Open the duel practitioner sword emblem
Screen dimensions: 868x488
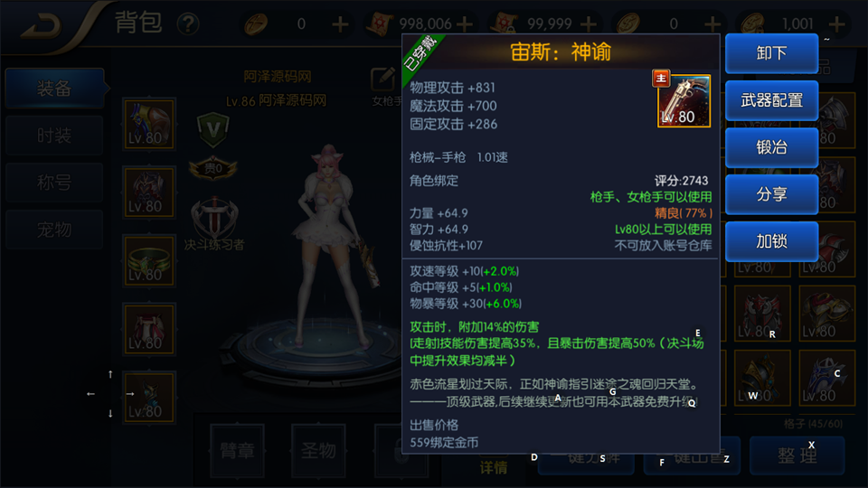[x=214, y=218]
